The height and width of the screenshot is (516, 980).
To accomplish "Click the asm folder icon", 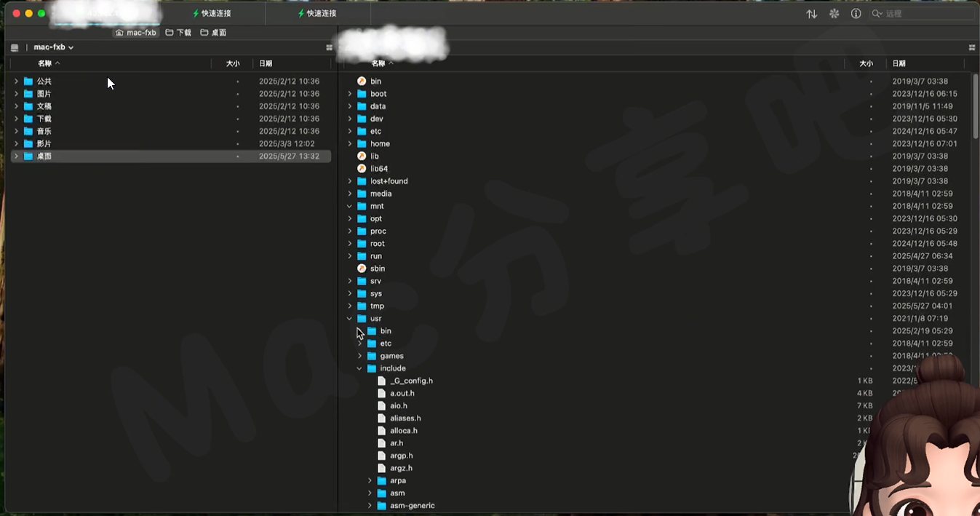I will point(382,493).
